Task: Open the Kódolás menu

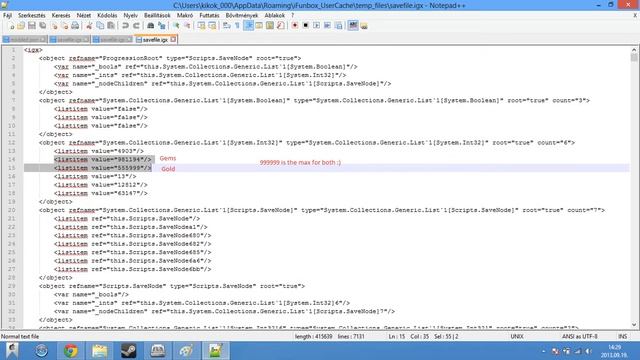Action: click(x=107, y=15)
